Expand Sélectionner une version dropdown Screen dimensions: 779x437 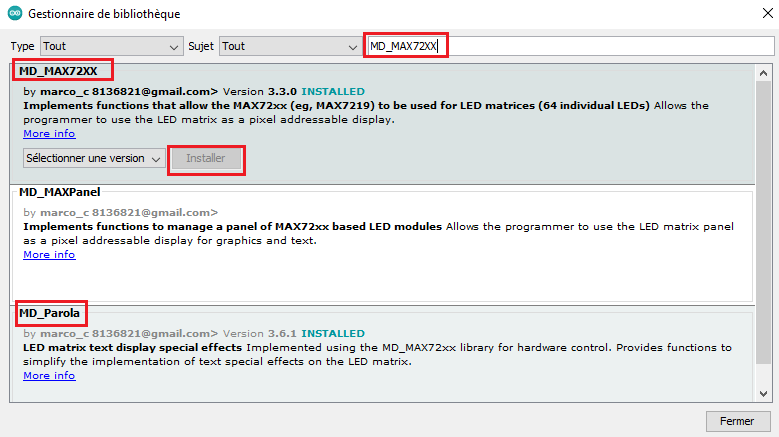coord(94,158)
